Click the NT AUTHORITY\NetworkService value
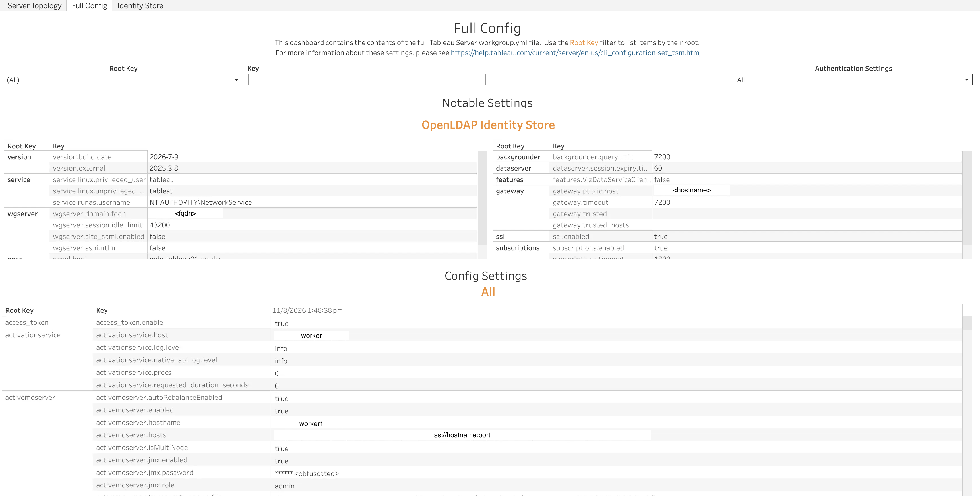The image size is (980, 501). point(200,202)
